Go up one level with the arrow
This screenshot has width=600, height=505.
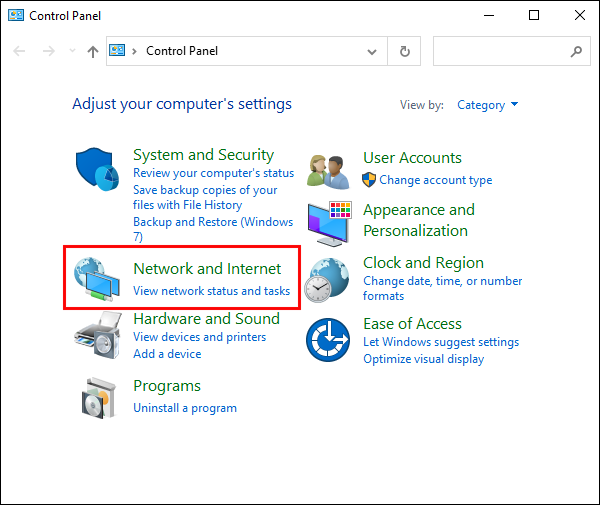click(93, 51)
